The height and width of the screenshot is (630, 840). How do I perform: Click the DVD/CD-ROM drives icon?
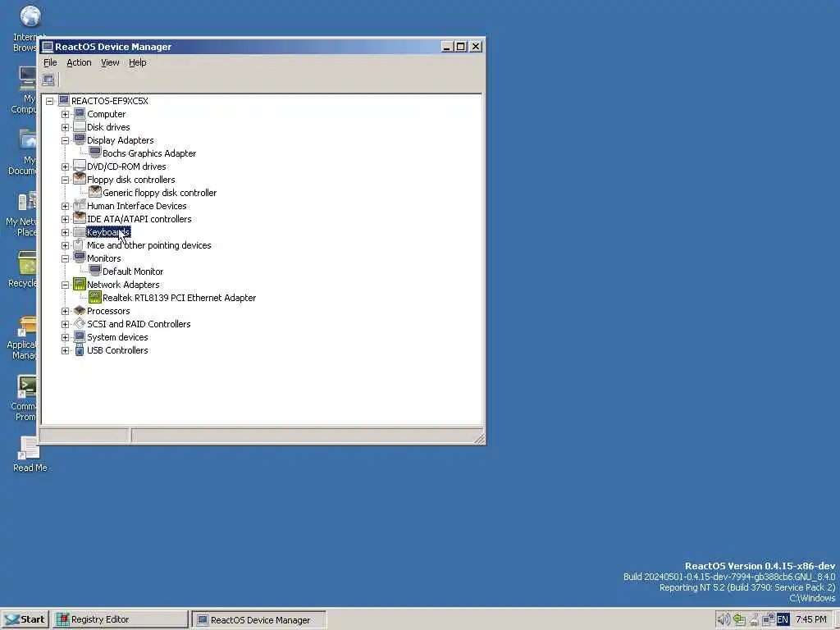(80, 166)
